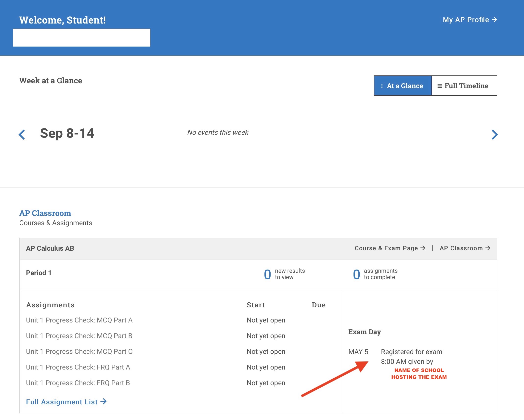
Task: Click Not yet open for FRQ Part B
Action: [266, 383]
